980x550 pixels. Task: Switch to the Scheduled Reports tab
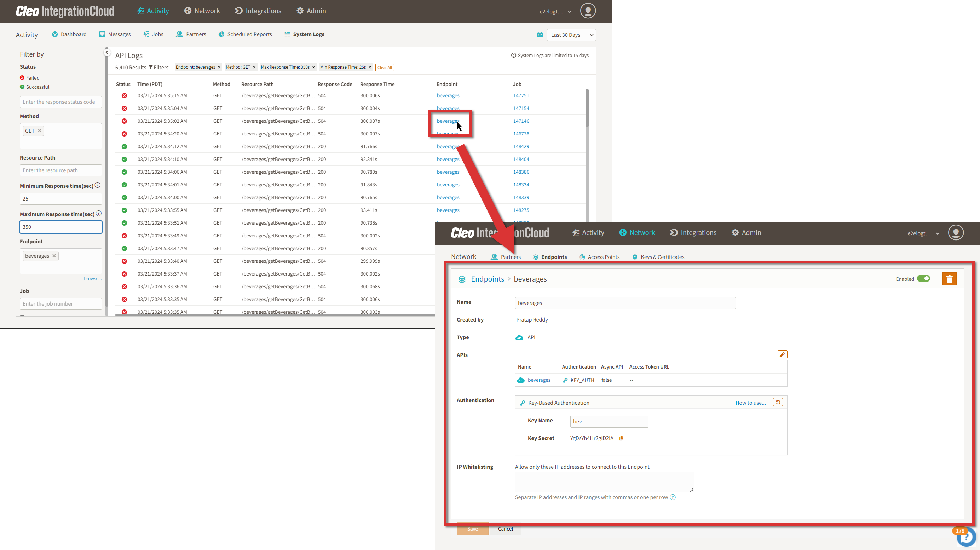point(246,34)
